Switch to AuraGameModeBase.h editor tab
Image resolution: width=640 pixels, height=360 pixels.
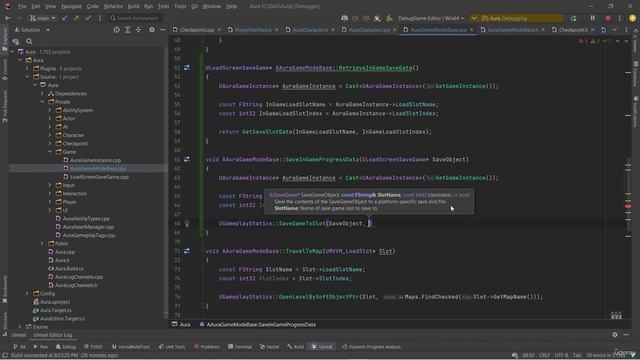point(513,30)
